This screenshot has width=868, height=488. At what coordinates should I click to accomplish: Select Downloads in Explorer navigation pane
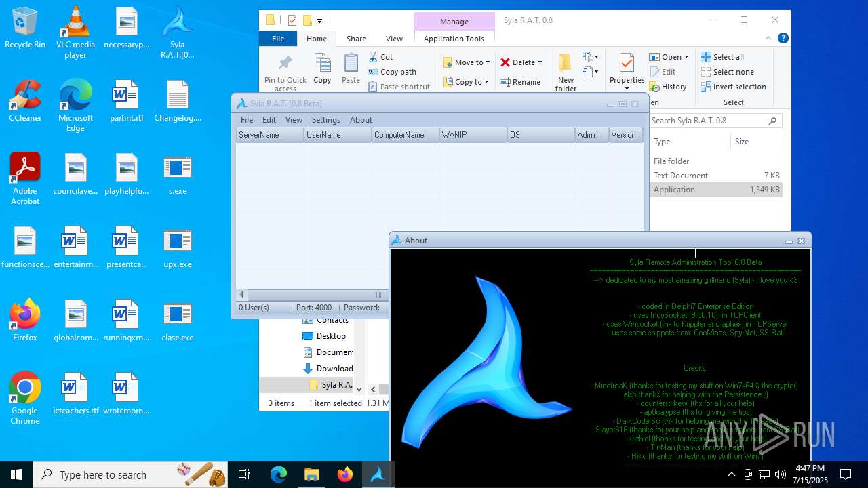tap(328, 369)
